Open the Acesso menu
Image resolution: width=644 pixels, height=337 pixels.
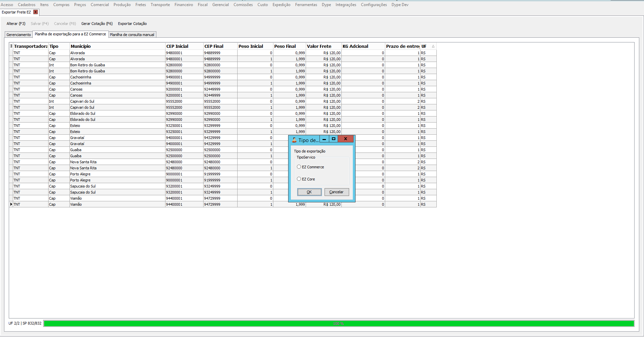pyautogui.click(x=7, y=5)
